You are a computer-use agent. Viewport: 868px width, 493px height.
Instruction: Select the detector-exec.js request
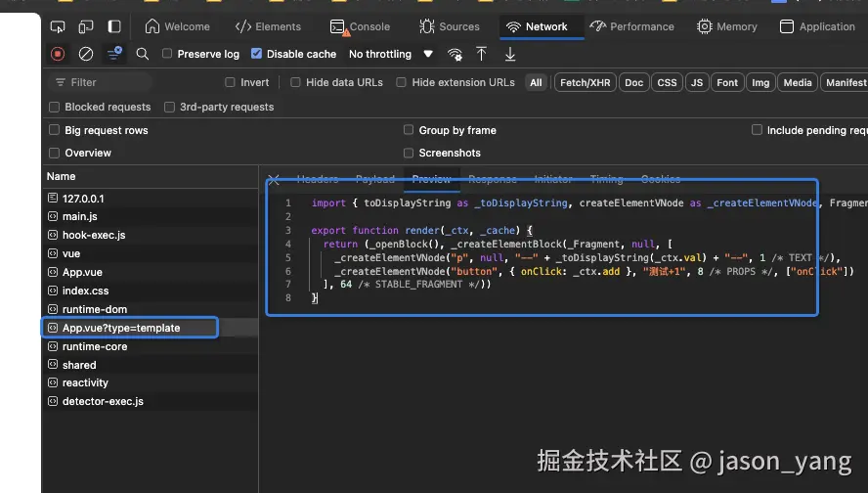point(150,401)
